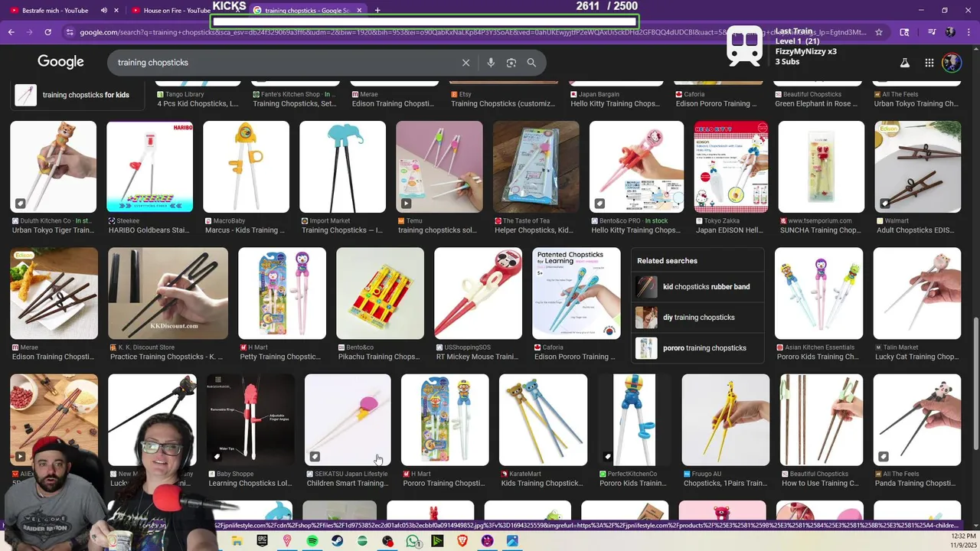This screenshot has width=980, height=551.
Task: Click 'Edison Training Chopsti...' Merae caption
Action: (53, 357)
